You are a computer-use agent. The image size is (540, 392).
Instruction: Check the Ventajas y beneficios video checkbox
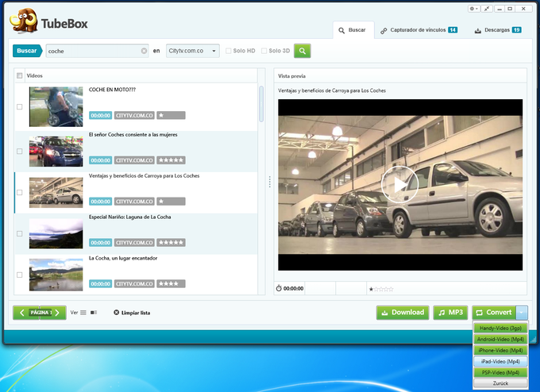coord(20,192)
